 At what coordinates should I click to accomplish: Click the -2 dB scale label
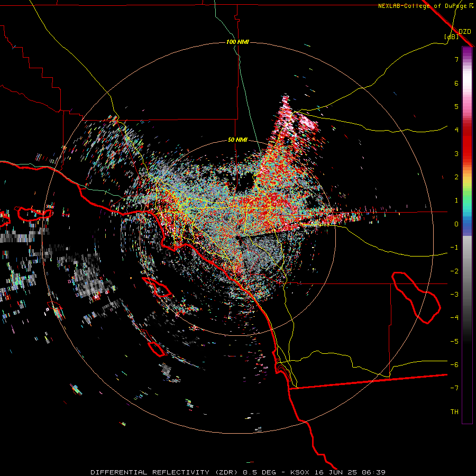454,271
